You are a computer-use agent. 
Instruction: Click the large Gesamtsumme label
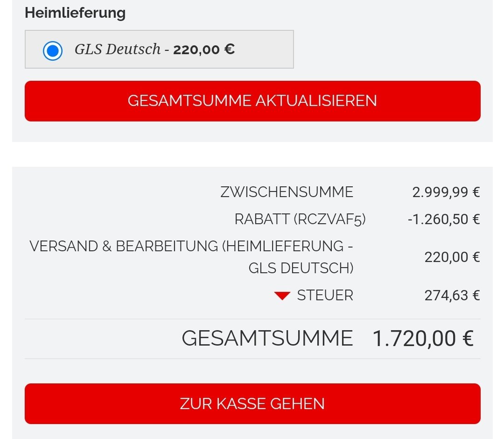[x=267, y=338]
